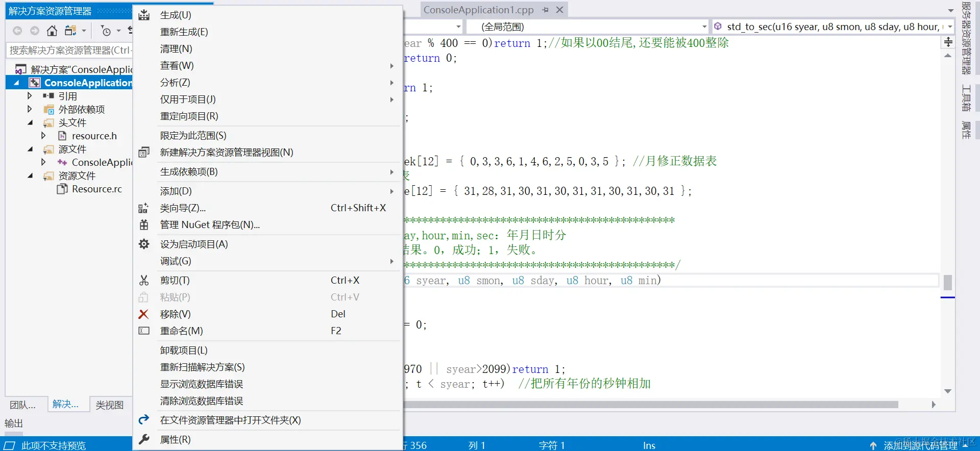The height and width of the screenshot is (451, 980).
Task: Click the 输出 output panel label
Action: point(14,423)
